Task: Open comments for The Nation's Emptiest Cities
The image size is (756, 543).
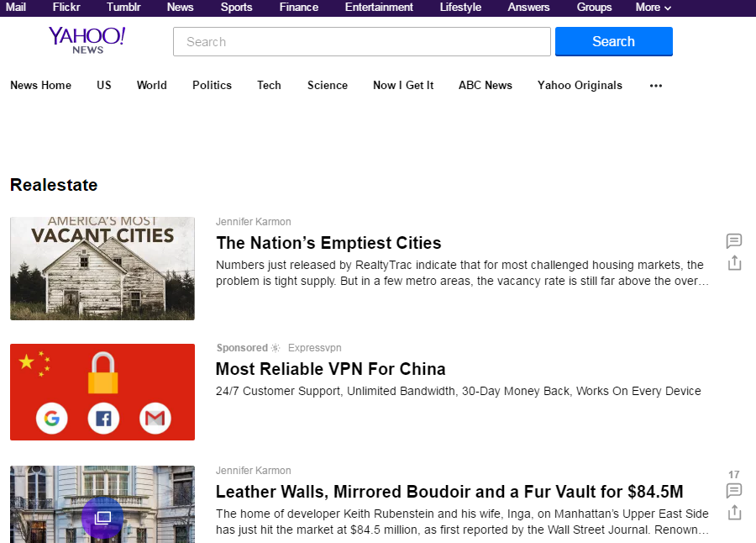Action: pyautogui.click(x=733, y=241)
